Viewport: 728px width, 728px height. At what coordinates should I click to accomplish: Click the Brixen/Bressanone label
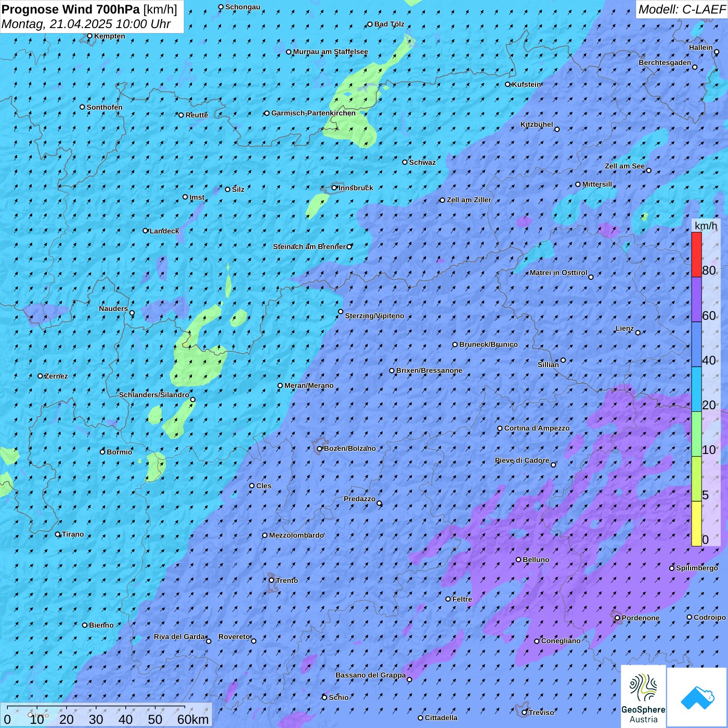click(x=429, y=370)
